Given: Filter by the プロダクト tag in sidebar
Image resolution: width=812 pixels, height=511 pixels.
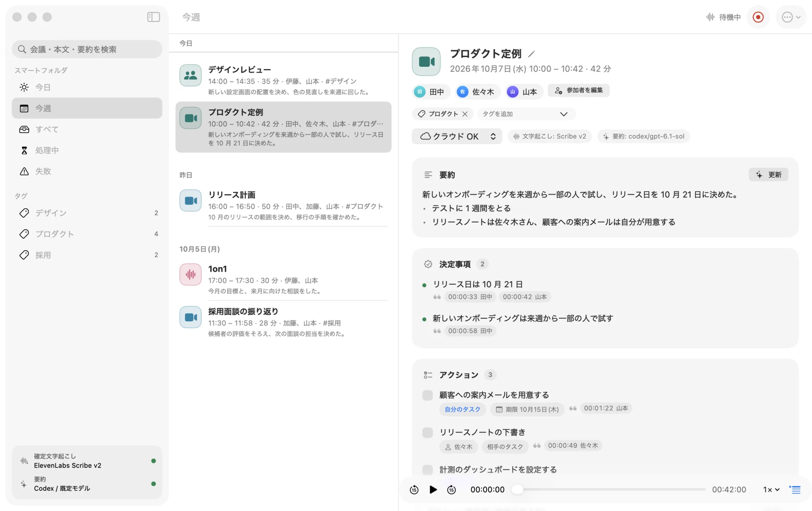Looking at the screenshot, I should click(x=87, y=234).
